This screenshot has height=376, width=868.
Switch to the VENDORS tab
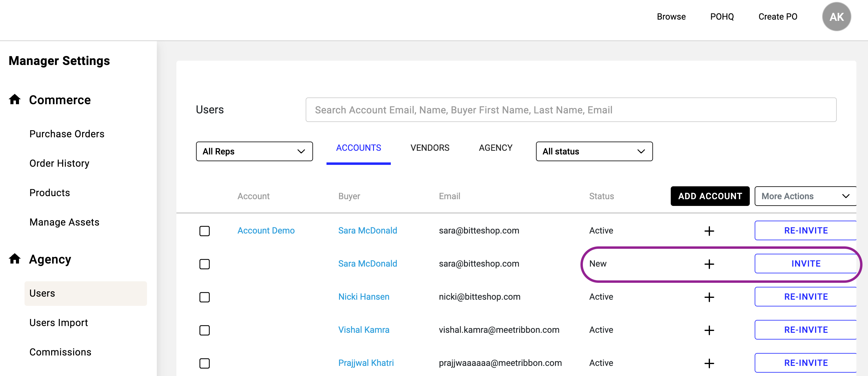click(x=430, y=147)
